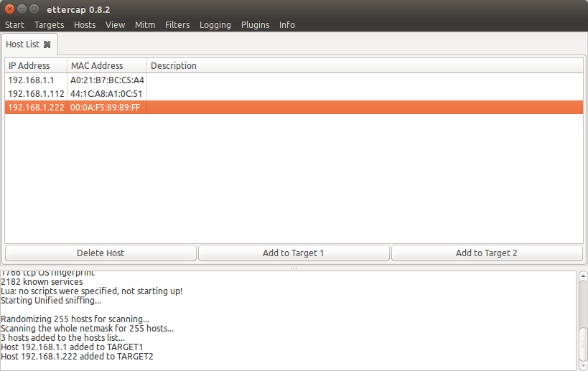Open the Start menu
The image size is (588, 371).
tap(14, 24)
